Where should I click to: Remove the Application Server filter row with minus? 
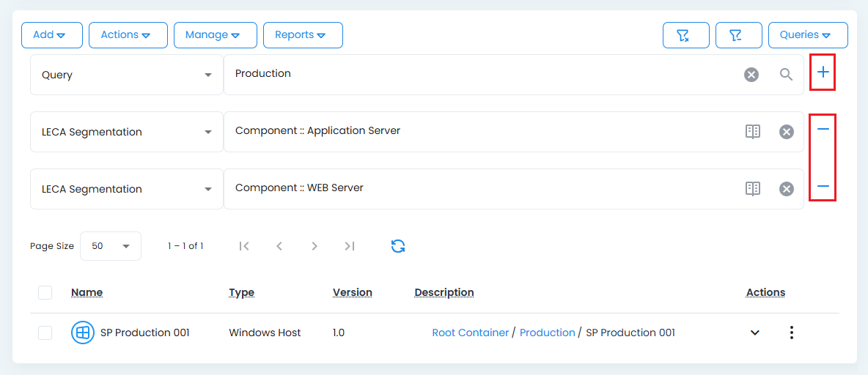(823, 130)
